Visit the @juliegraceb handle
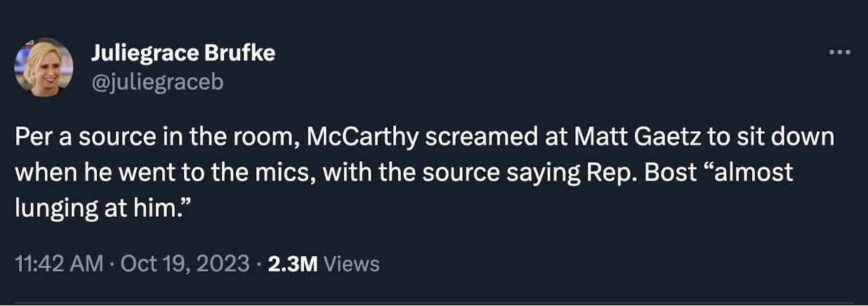The image size is (868, 306). (157, 82)
